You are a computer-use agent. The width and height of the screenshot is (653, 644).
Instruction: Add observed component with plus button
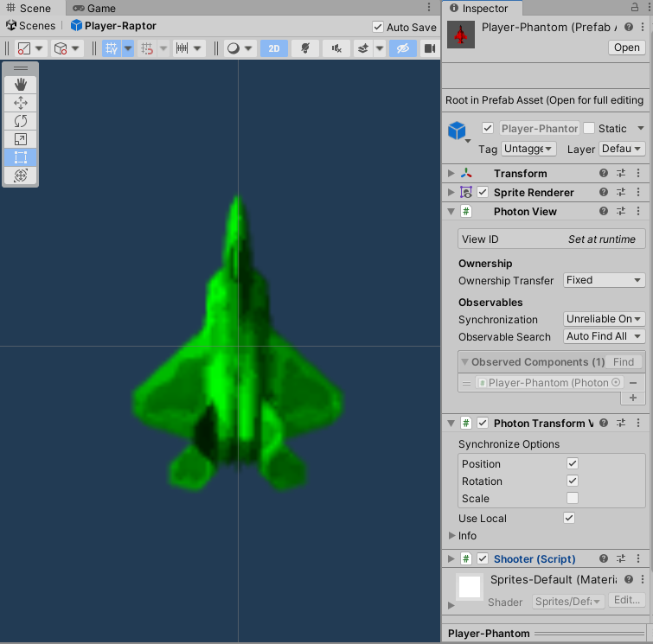coord(633,398)
